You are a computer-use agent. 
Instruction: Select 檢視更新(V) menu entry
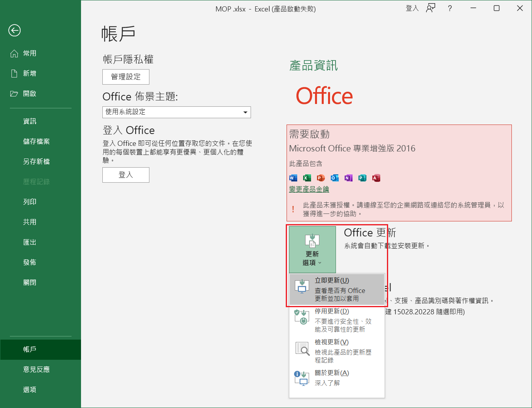pos(337,351)
